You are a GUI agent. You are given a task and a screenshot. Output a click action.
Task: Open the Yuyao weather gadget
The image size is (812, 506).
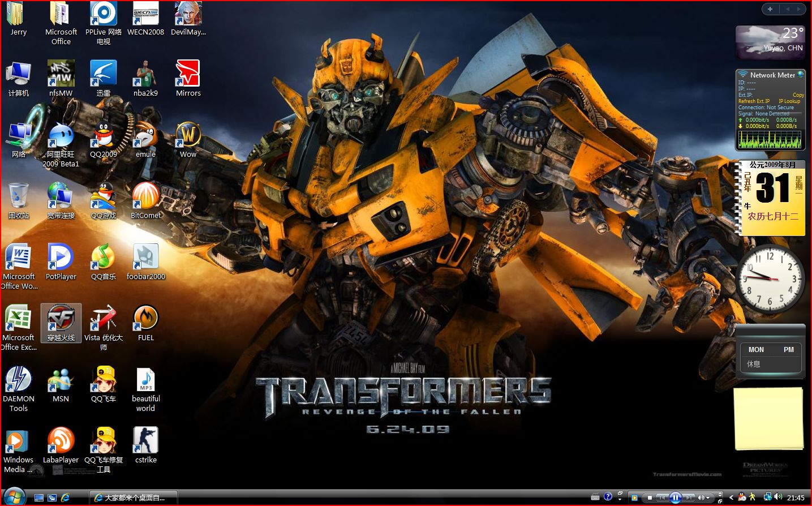770,42
